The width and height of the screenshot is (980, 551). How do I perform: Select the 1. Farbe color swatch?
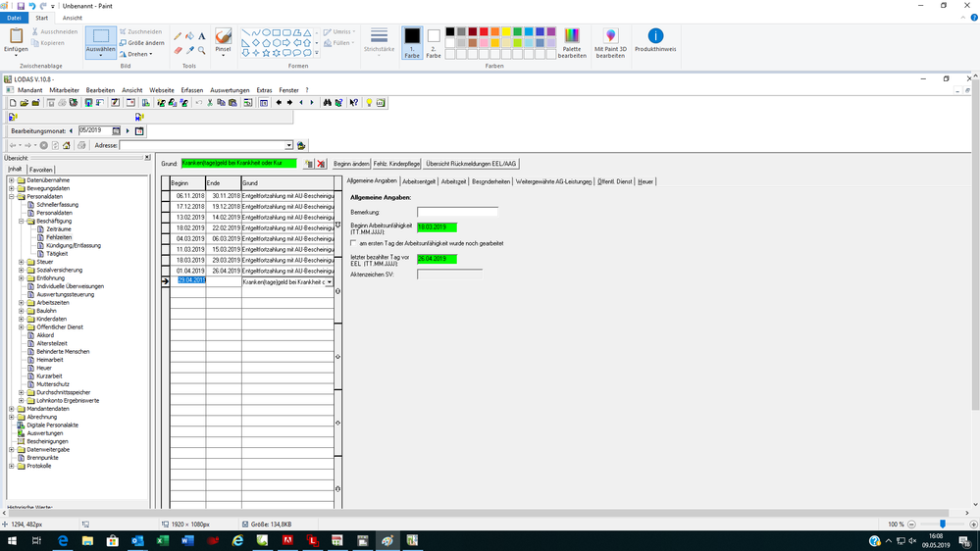coord(412,43)
